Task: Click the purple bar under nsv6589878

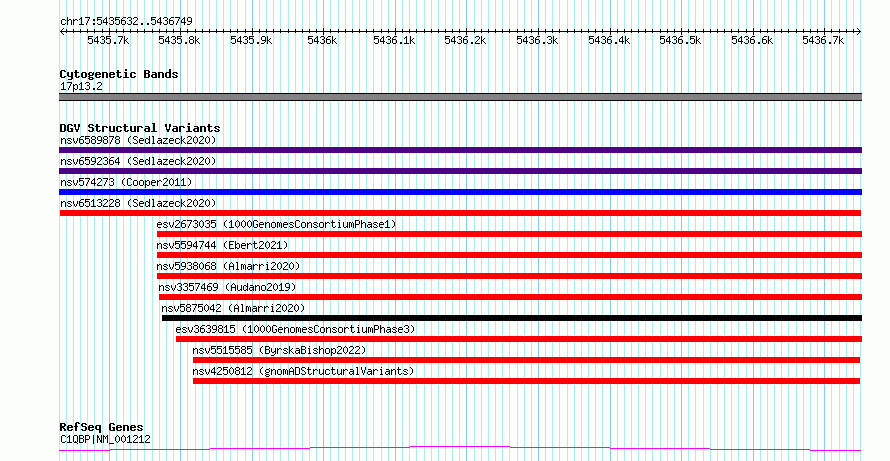Action: 460,150
